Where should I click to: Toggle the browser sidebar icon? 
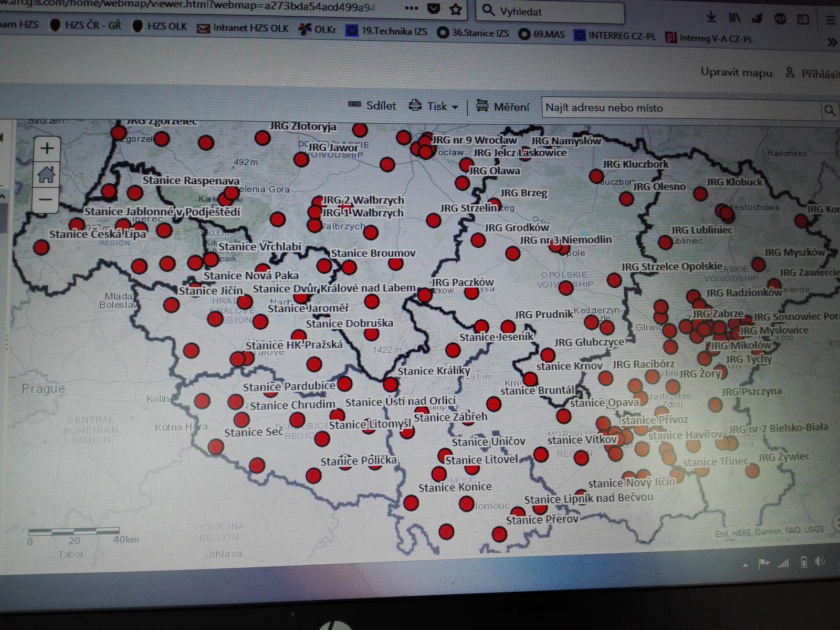pos(803,19)
